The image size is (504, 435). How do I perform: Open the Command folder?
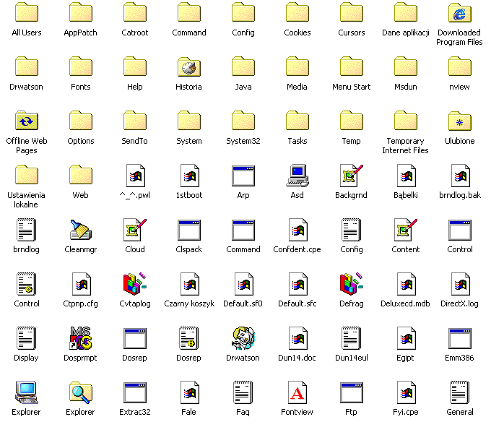point(189,13)
